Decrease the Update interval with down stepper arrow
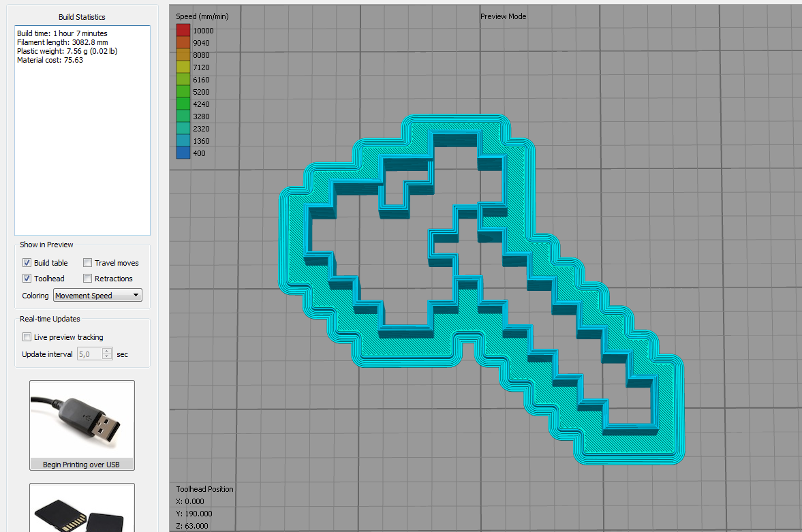This screenshot has width=802, height=532. (x=107, y=357)
